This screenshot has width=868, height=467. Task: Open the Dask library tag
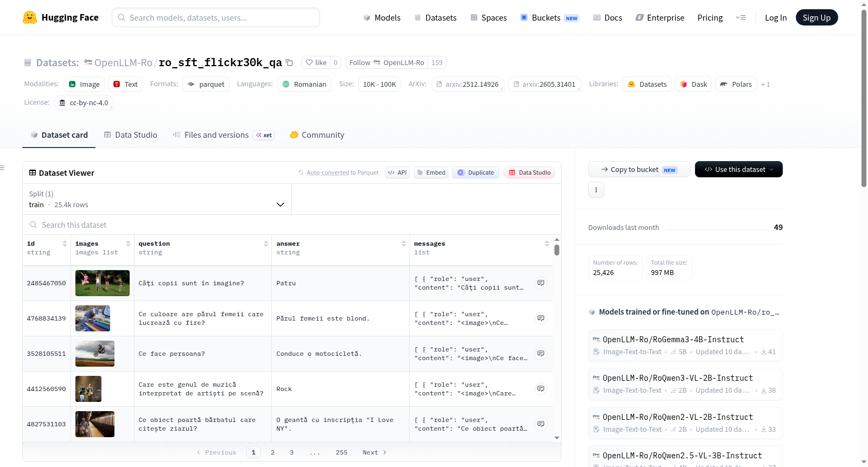coord(693,84)
